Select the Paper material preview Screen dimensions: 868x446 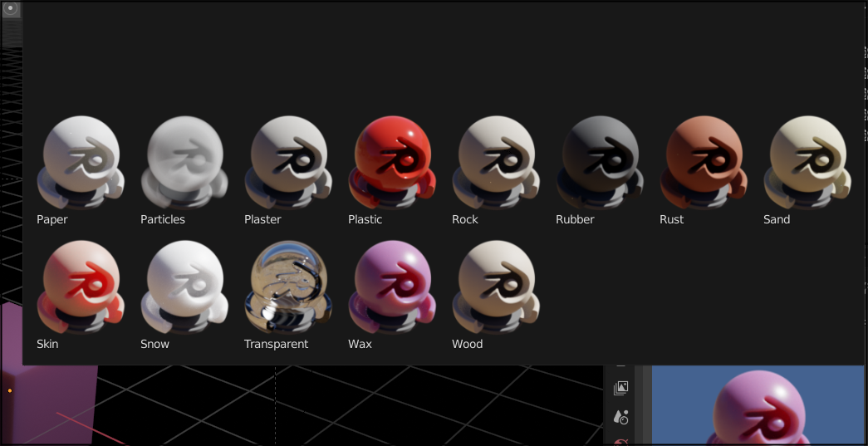tap(81, 163)
